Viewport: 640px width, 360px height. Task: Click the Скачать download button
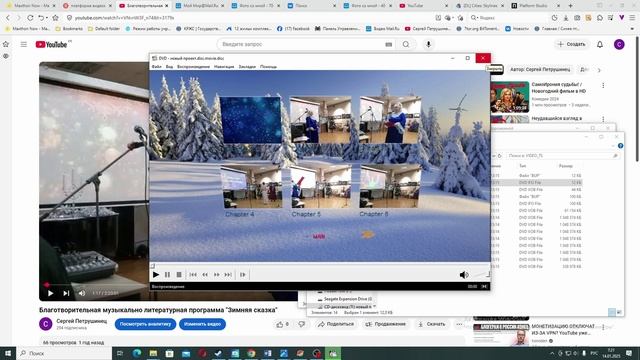click(x=431, y=324)
